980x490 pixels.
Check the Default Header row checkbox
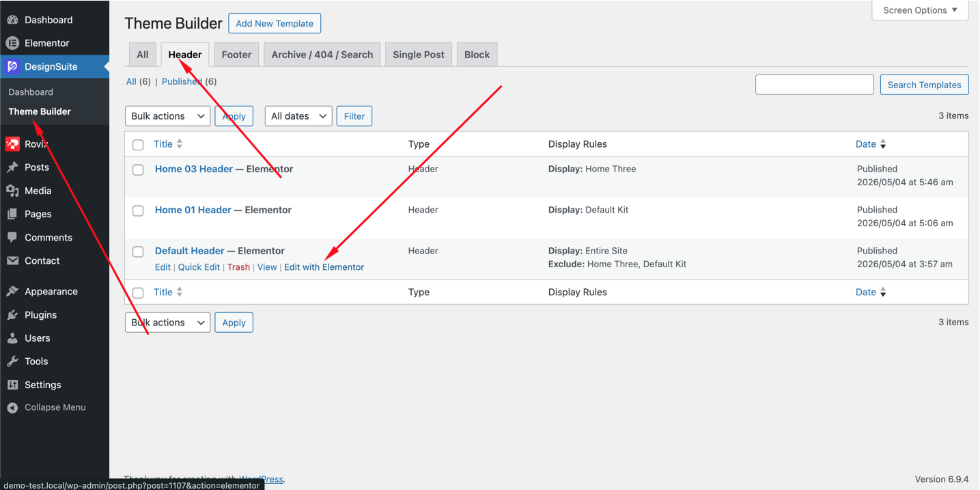pyautogui.click(x=138, y=251)
